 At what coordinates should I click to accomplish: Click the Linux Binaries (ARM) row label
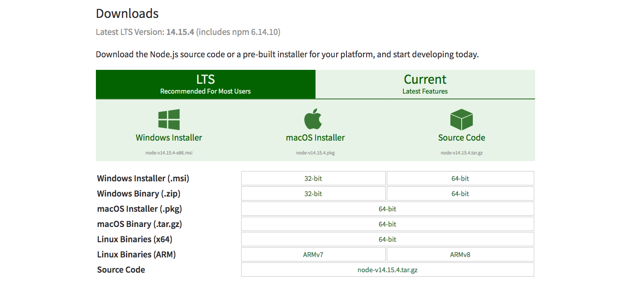click(136, 254)
